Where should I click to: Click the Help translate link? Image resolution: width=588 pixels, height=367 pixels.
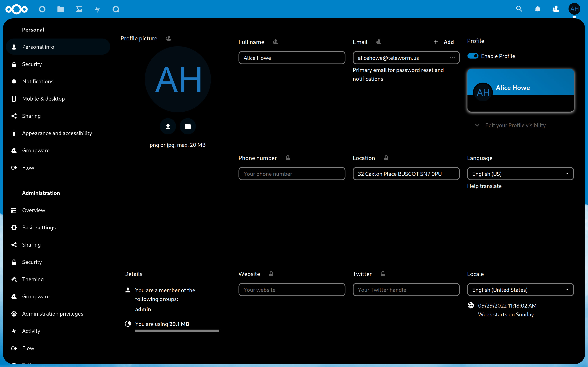pyautogui.click(x=484, y=186)
